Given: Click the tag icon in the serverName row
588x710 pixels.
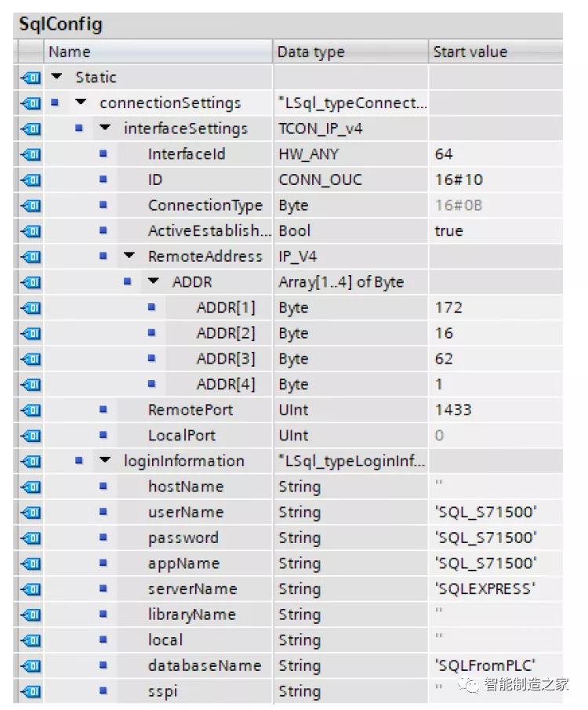Looking at the screenshot, I should point(31,589).
